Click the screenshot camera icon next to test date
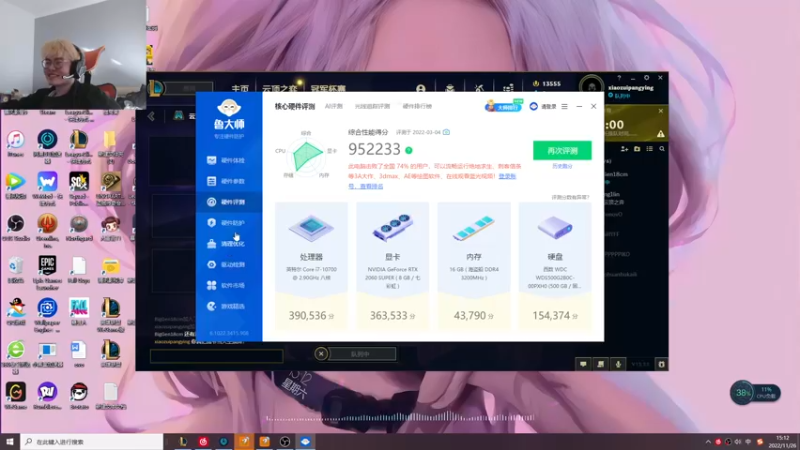This screenshot has height=450, width=800. pos(446,132)
